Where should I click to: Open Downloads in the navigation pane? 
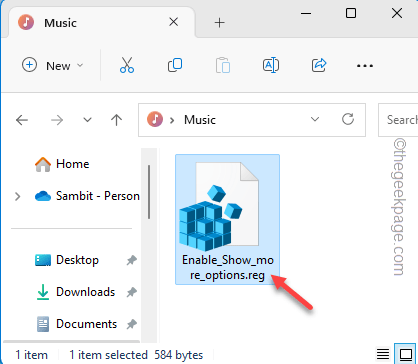75,292
